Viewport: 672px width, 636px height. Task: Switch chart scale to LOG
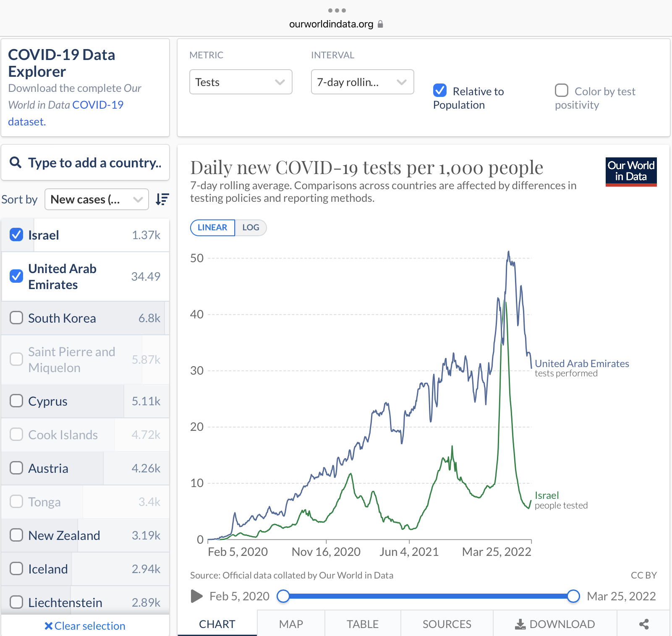coord(251,227)
